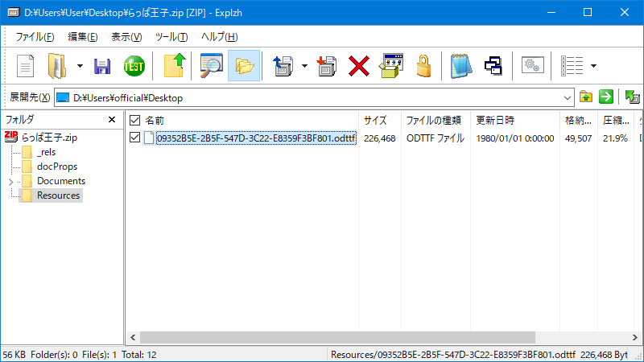Screen dimensions: 644x362
Task: Go up one folder level
Action: click(x=175, y=66)
